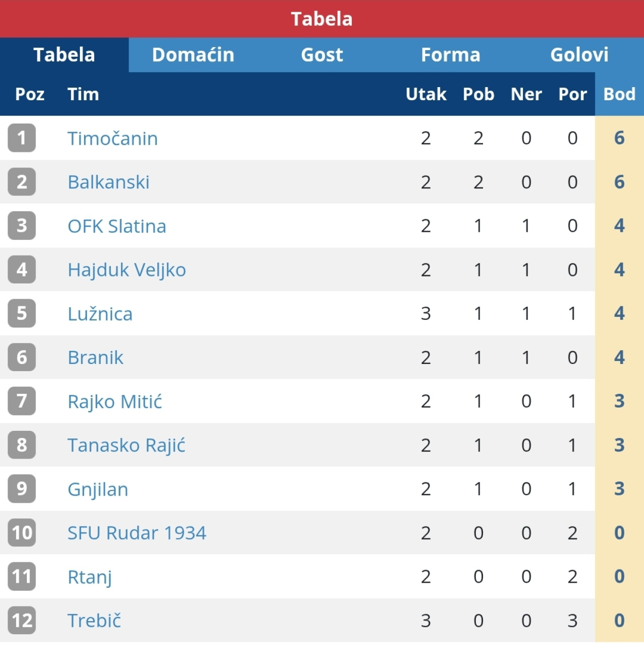Select the Tanasko Rajić link

coord(126,445)
